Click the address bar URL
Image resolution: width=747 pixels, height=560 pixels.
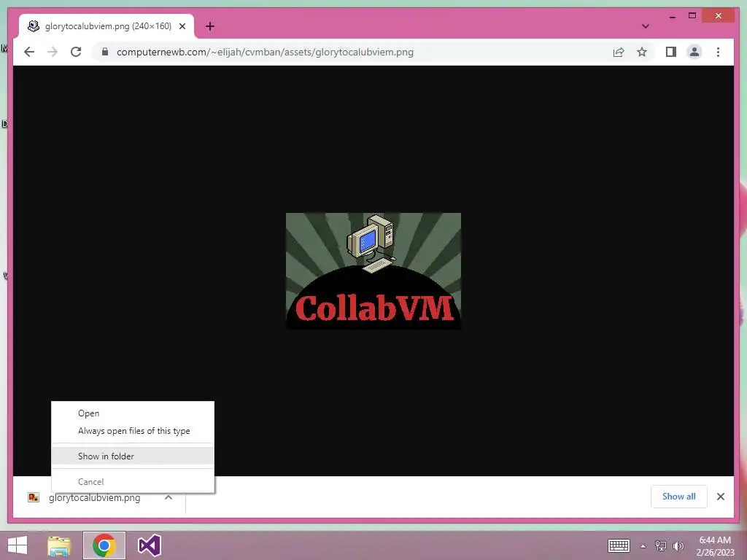265,52
